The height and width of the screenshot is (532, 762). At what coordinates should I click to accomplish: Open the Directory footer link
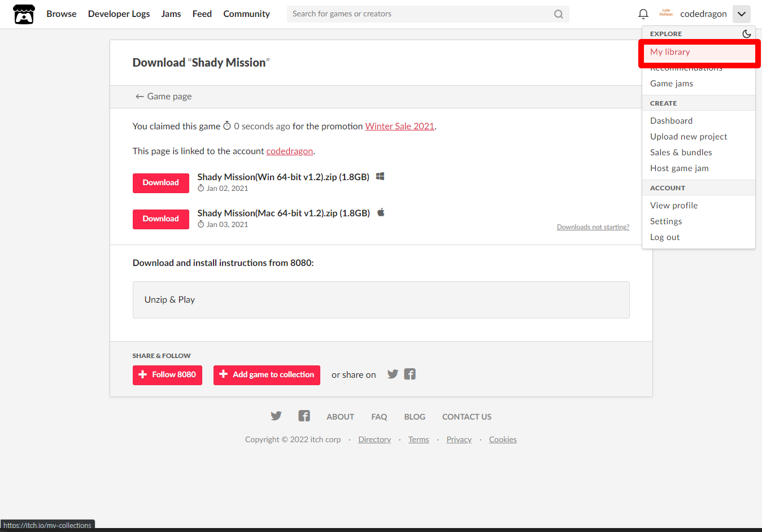tap(375, 440)
